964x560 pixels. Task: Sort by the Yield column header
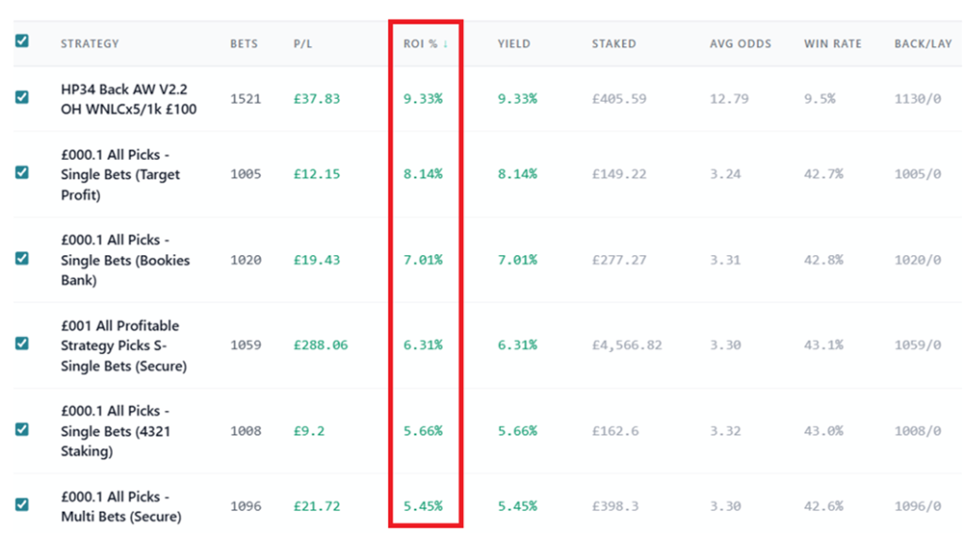(513, 43)
